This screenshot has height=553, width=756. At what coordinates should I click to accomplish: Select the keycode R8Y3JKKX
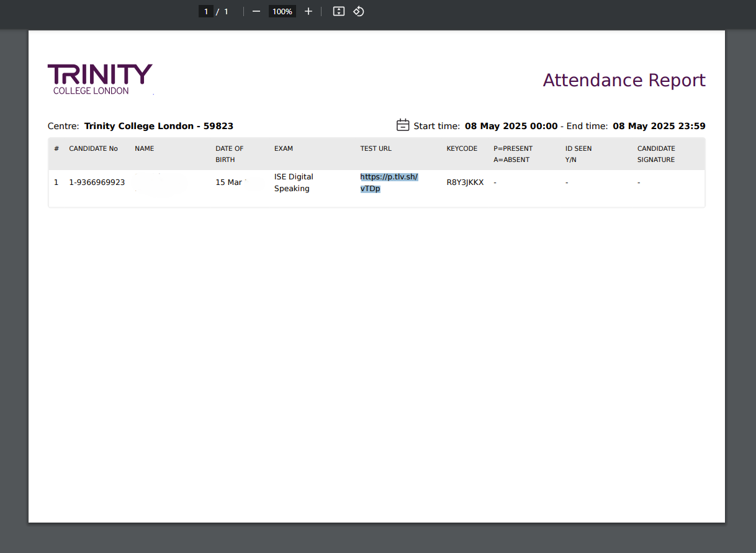point(465,182)
